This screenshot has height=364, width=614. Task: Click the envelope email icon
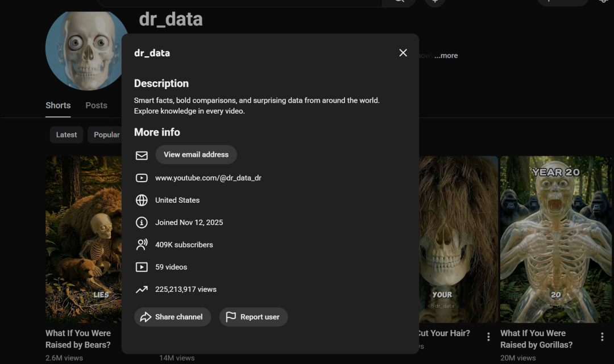click(142, 156)
